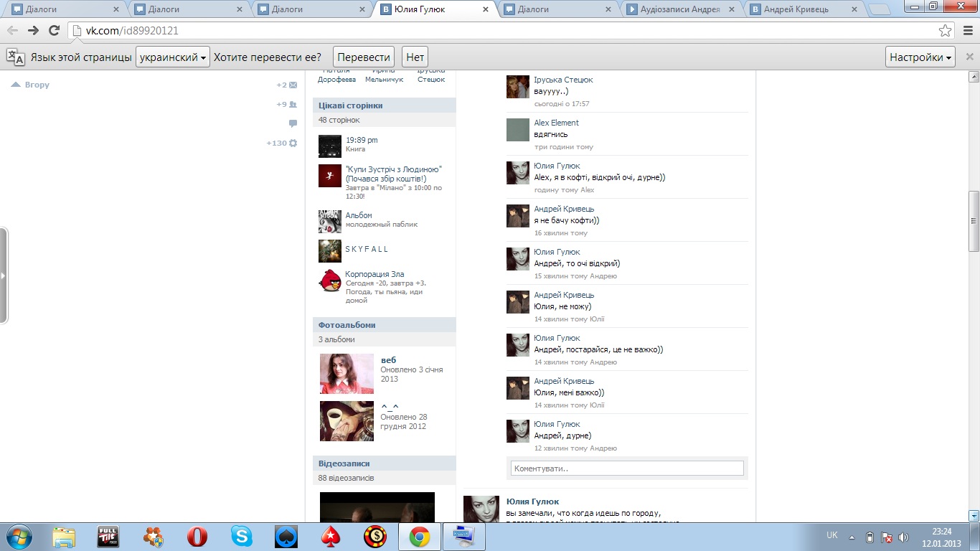Click the battery power tray icon

870,537
